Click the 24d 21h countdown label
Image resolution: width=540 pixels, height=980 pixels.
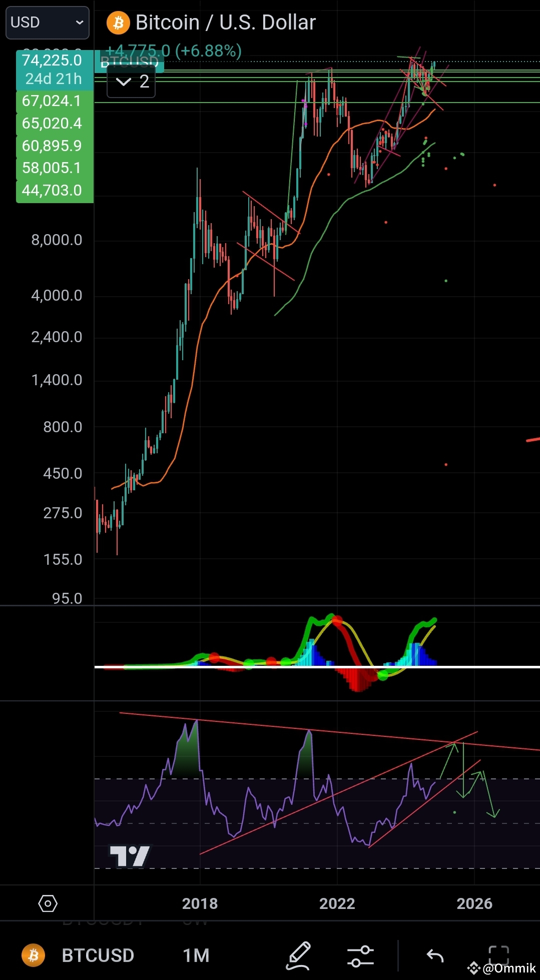coord(54,79)
